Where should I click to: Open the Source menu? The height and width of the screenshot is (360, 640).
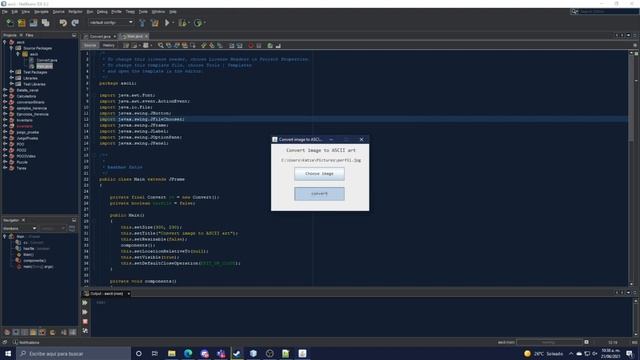(58, 12)
